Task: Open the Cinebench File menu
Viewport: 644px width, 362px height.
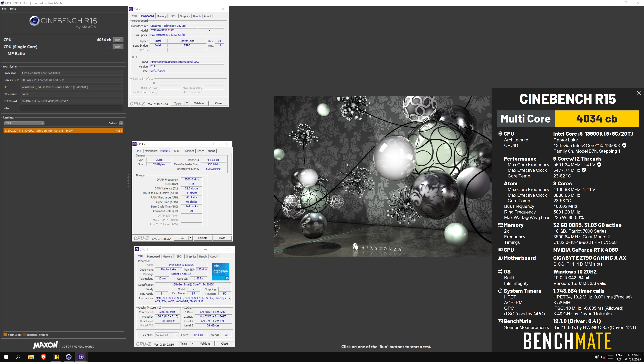Action: 4,9
